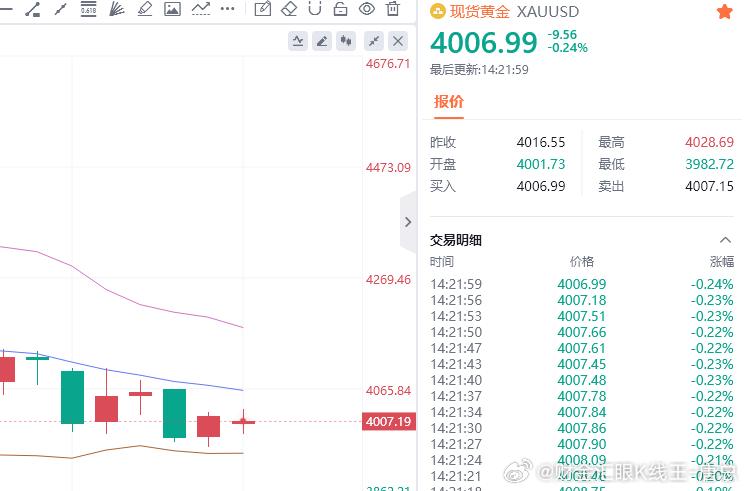The height and width of the screenshot is (491, 746).
Task: Click the 4269.46 price axis label
Action: (388, 279)
